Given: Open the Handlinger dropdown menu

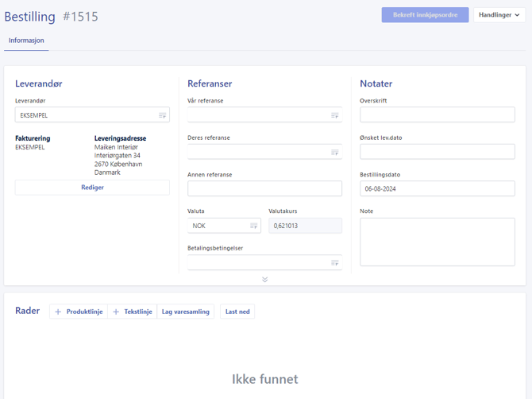Looking at the screenshot, I should [x=499, y=15].
